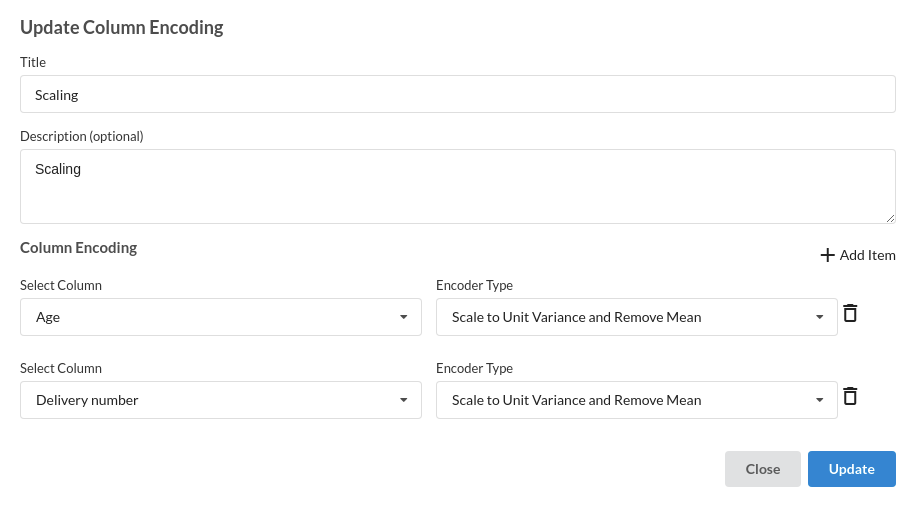This screenshot has height=520, width=911.
Task: Delete the Age encoding row via trash icon
Action: coord(850,313)
